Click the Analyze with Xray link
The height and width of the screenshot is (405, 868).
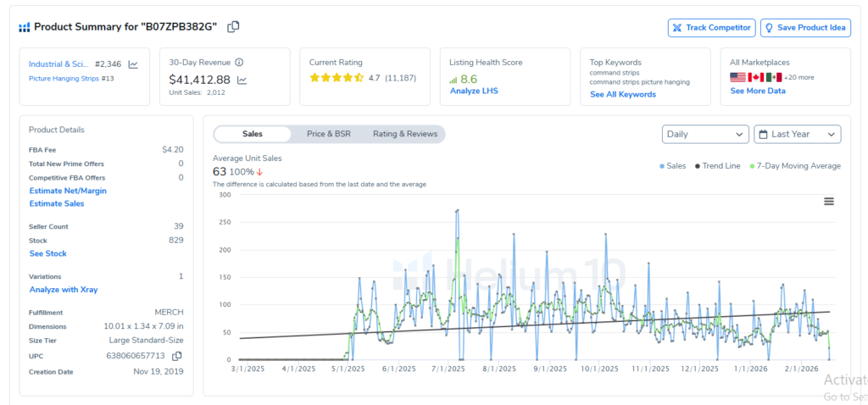tap(64, 290)
